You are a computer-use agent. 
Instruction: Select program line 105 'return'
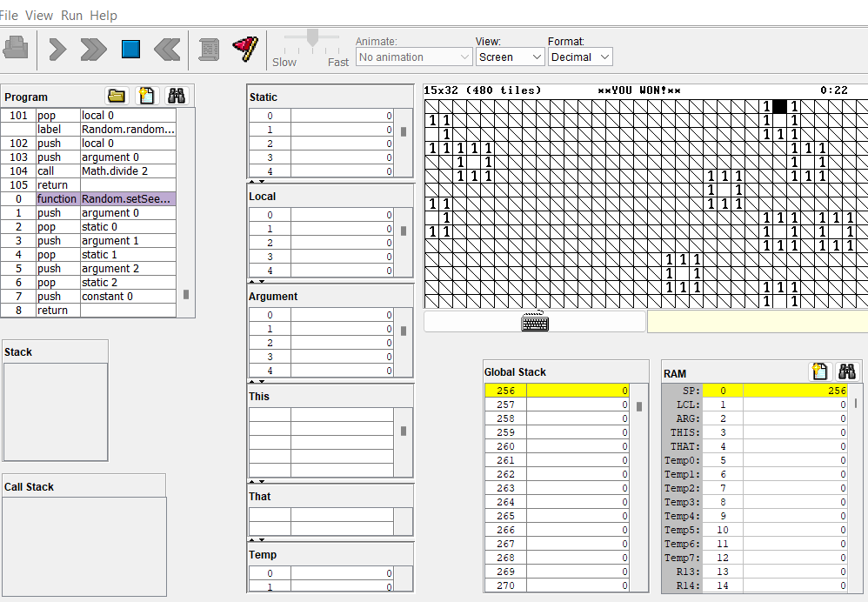click(89, 185)
